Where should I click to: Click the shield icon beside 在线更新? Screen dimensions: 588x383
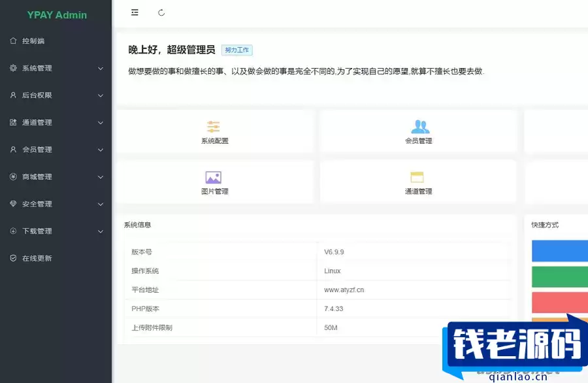coord(13,258)
